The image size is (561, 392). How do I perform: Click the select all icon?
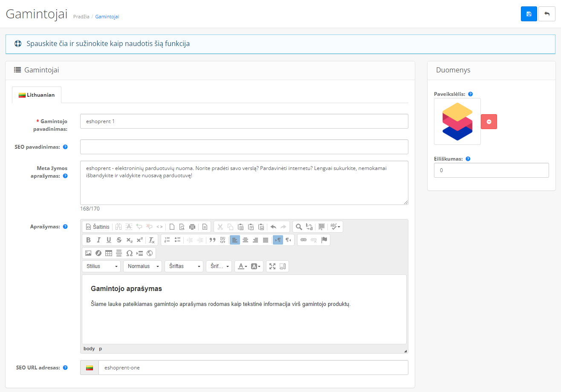321,227
